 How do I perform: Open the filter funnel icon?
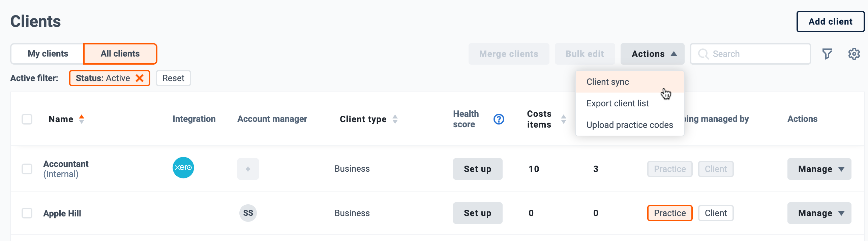(x=827, y=54)
